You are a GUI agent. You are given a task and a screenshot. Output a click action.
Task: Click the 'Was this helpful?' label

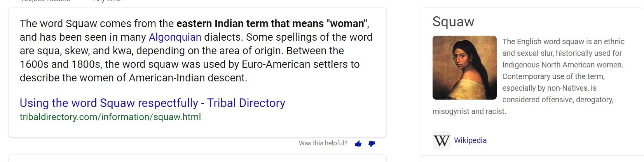tap(323, 143)
